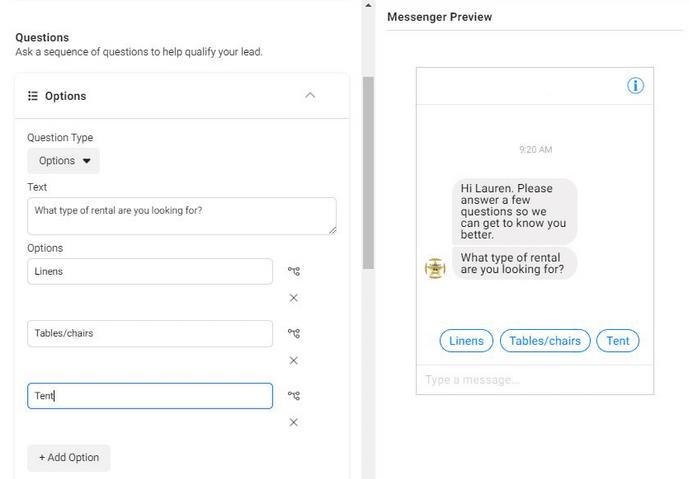Image resolution: width=689 pixels, height=479 pixels.
Task: Choose the Tables/chairs quick reply in preview
Action: tap(545, 341)
